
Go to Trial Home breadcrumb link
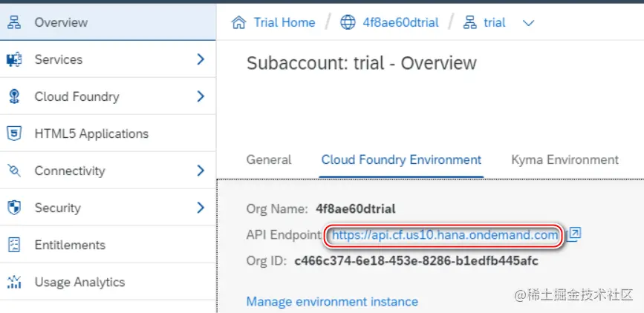(284, 22)
